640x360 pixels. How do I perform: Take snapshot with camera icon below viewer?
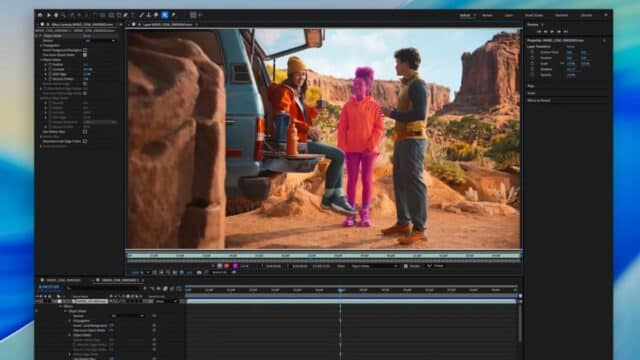pyautogui.click(x=199, y=272)
